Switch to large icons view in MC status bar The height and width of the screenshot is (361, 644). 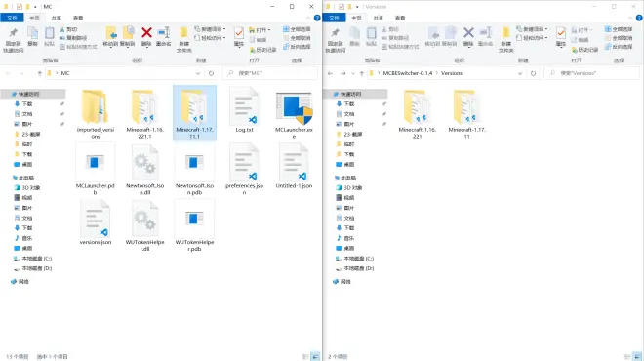pyautogui.click(x=315, y=356)
